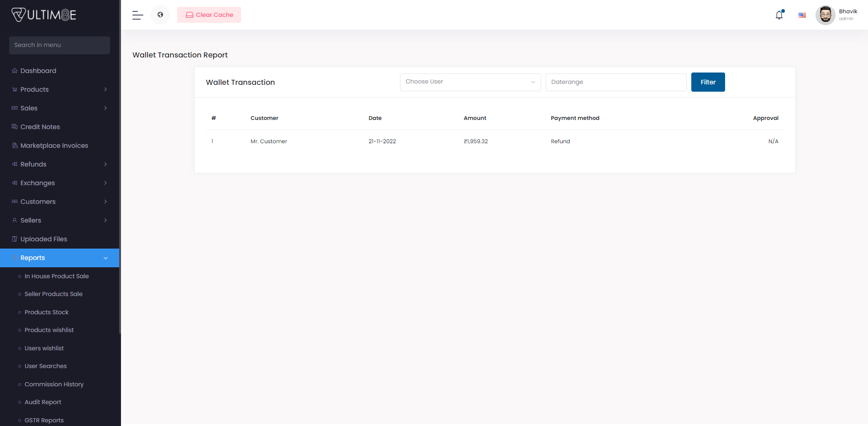Apply the Filter button
This screenshot has height=426, width=868.
tap(708, 82)
